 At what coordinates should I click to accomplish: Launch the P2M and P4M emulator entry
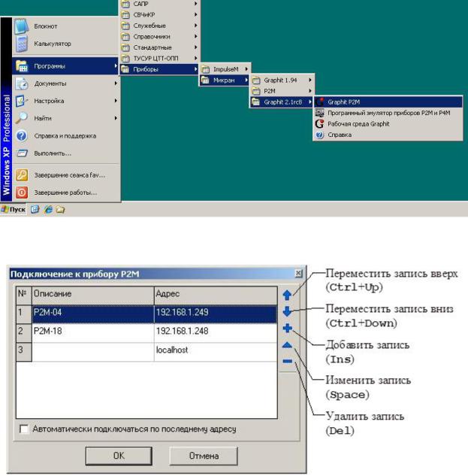[388, 113]
